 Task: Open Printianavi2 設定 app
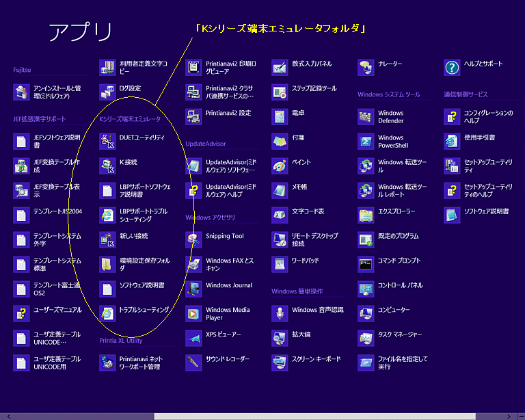[x=193, y=116]
